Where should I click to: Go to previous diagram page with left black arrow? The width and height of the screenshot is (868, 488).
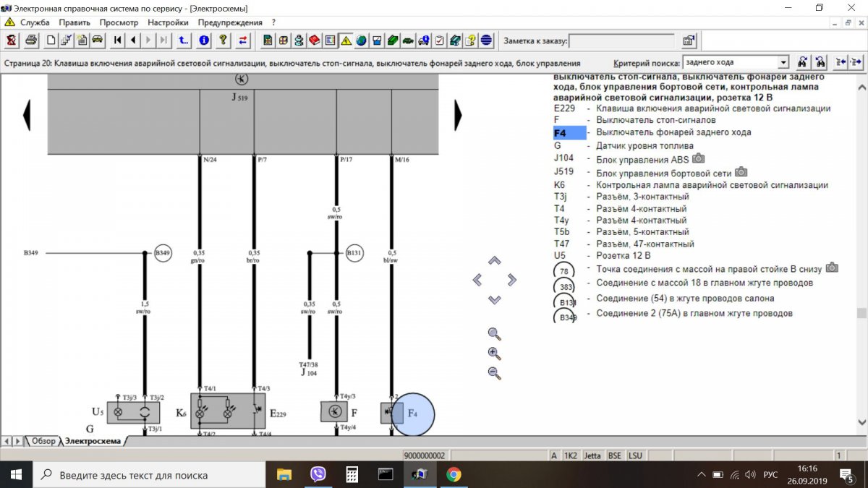(27, 115)
